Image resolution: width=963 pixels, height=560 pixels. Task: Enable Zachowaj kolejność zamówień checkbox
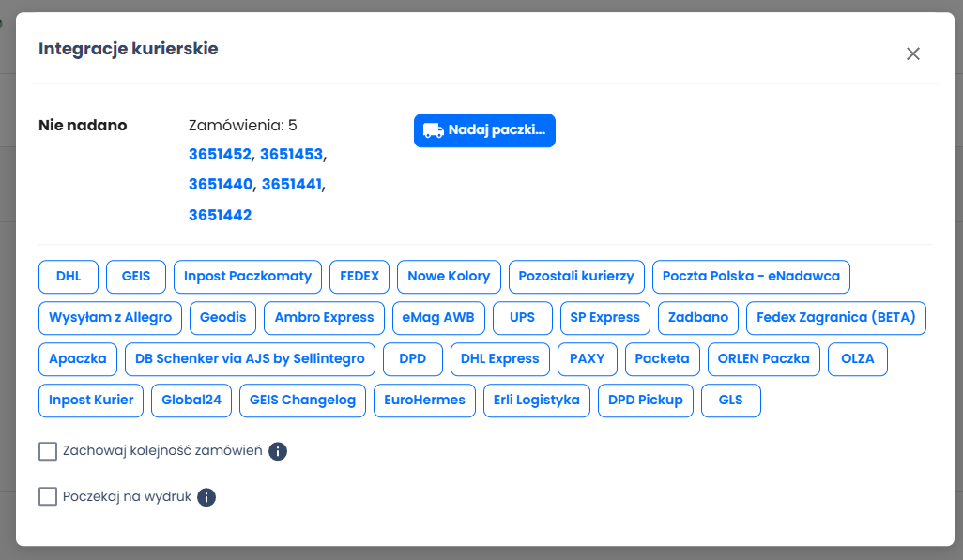[48, 451]
